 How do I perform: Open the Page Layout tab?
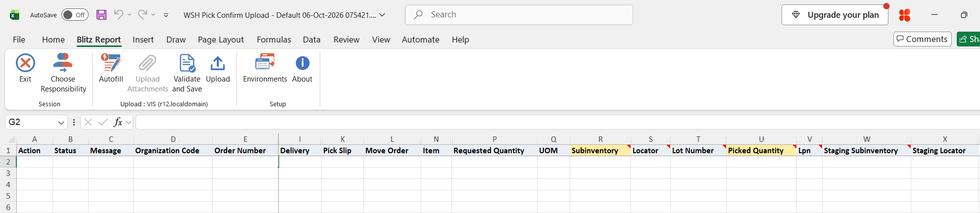[221, 40]
